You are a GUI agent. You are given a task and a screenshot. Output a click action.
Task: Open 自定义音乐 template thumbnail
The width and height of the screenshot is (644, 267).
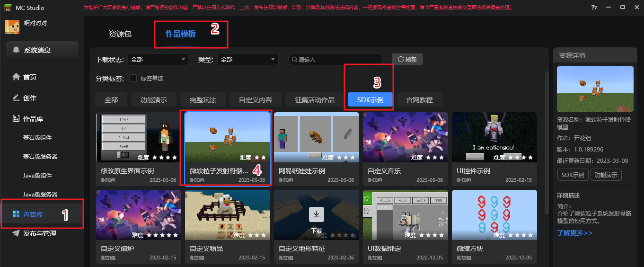click(x=406, y=137)
